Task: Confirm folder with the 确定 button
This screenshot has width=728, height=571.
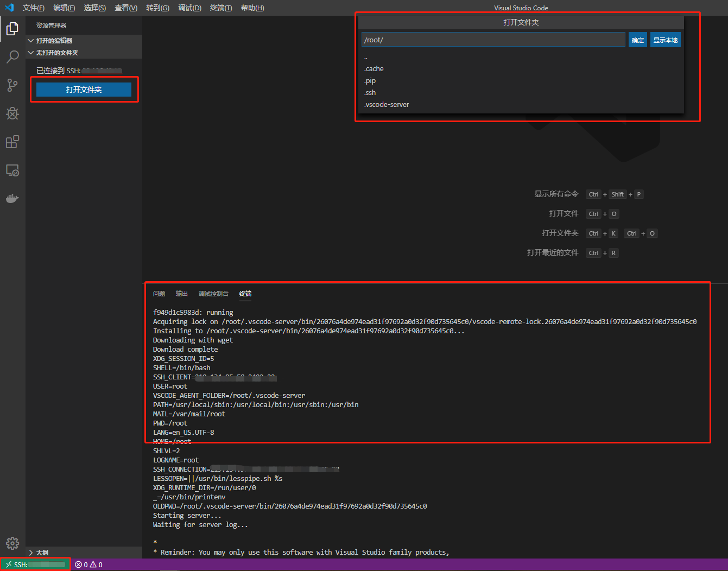Action: (638, 40)
